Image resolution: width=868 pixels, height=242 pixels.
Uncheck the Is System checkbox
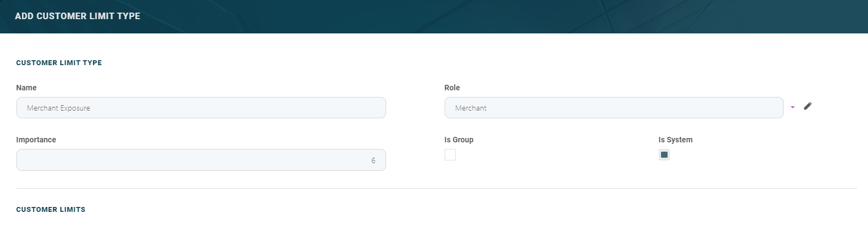point(664,155)
